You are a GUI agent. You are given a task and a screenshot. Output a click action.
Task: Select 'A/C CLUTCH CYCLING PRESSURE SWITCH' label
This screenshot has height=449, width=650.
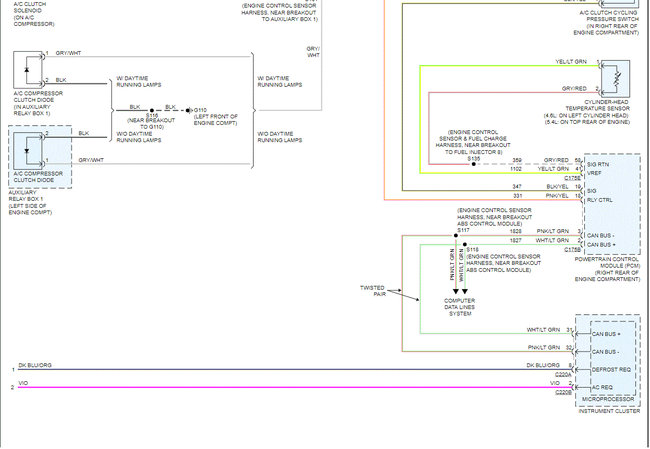tap(609, 16)
